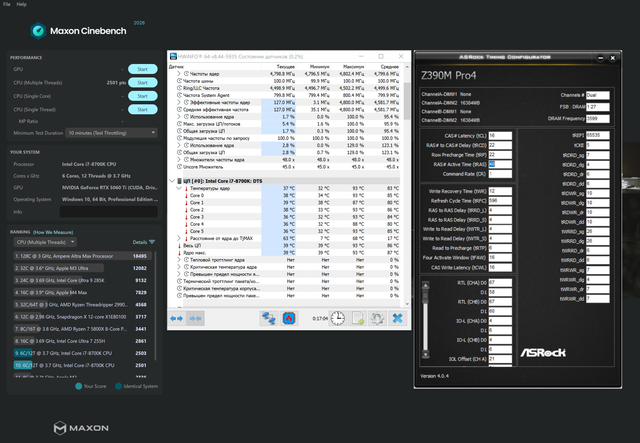Image resolution: width=640 pixels, height=443 pixels.
Task: Select ranking row Intel Core Ultra 9 285K
Action: [x=83, y=280]
